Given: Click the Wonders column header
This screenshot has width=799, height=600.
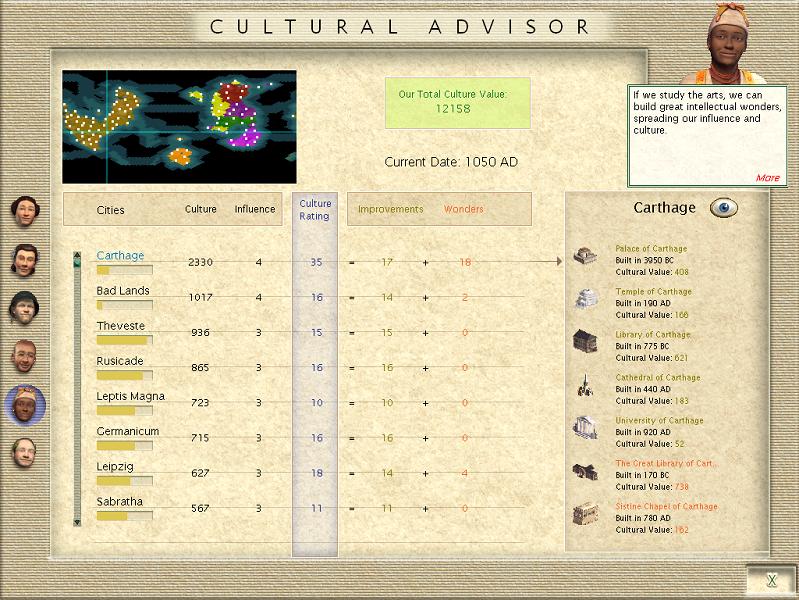Looking at the screenshot, I should click(x=463, y=209).
